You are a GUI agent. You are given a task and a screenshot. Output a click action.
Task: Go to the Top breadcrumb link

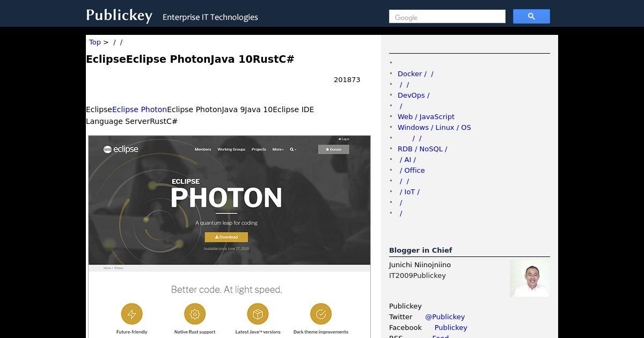(x=95, y=42)
